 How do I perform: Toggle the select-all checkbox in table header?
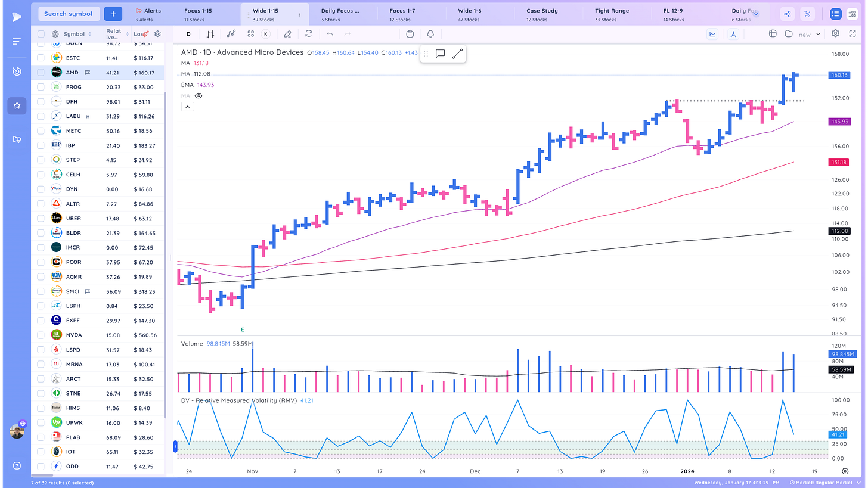point(41,34)
